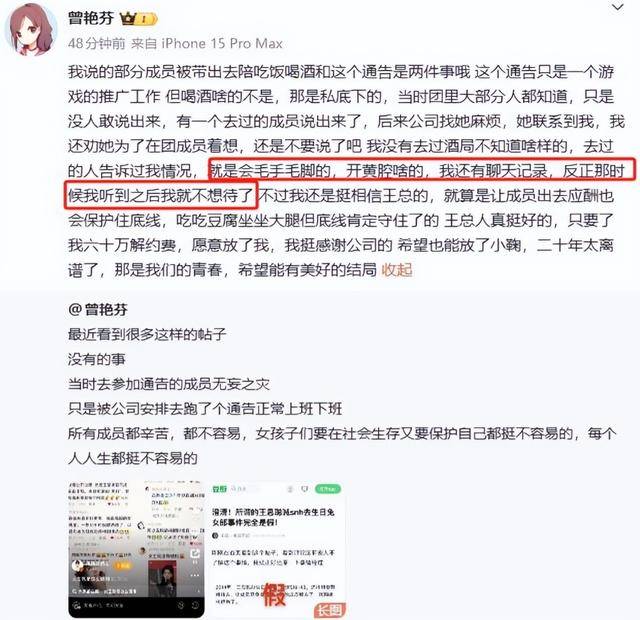Collapse the post using 收起
The width and height of the screenshot is (640, 620).
point(396,270)
